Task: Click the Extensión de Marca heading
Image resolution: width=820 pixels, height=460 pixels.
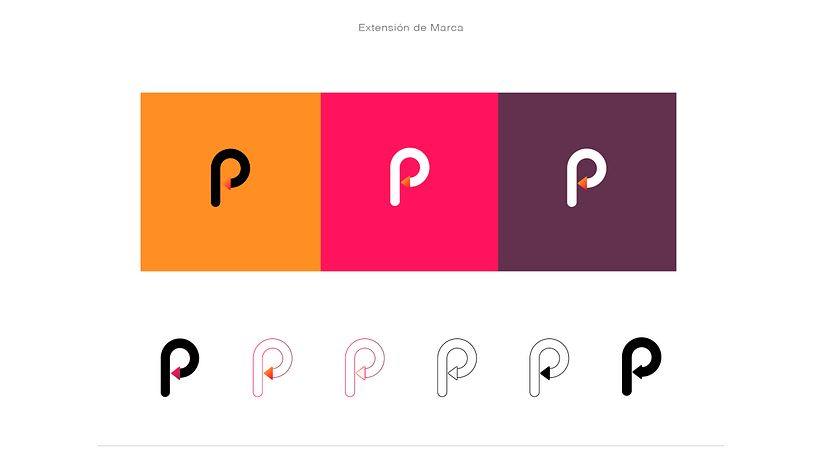Action: tap(411, 28)
